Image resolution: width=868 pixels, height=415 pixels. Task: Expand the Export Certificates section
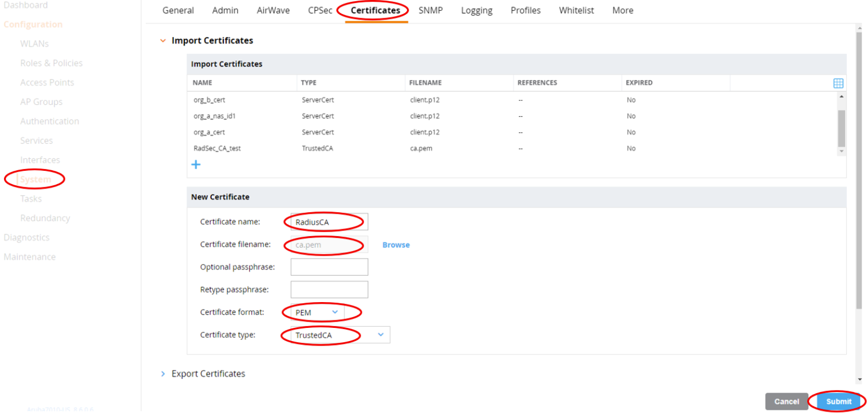coord(163,374)
